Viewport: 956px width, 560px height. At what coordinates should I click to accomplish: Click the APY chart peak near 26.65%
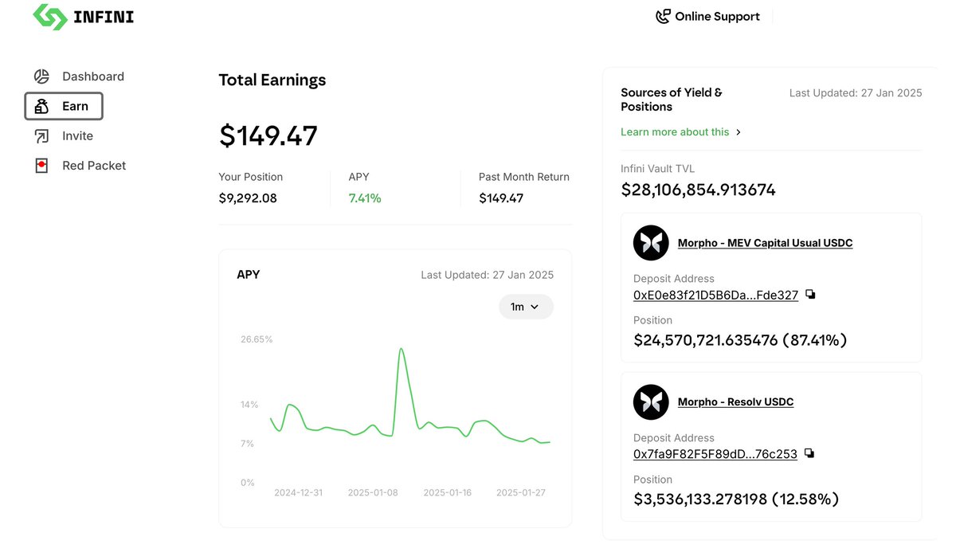(401, 349)
